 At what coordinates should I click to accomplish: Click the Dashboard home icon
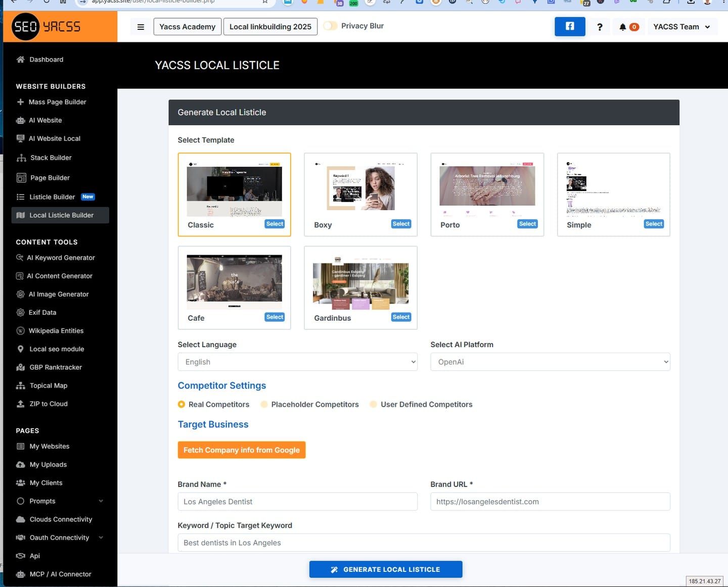pyautogui.click(x=20, y=60)
